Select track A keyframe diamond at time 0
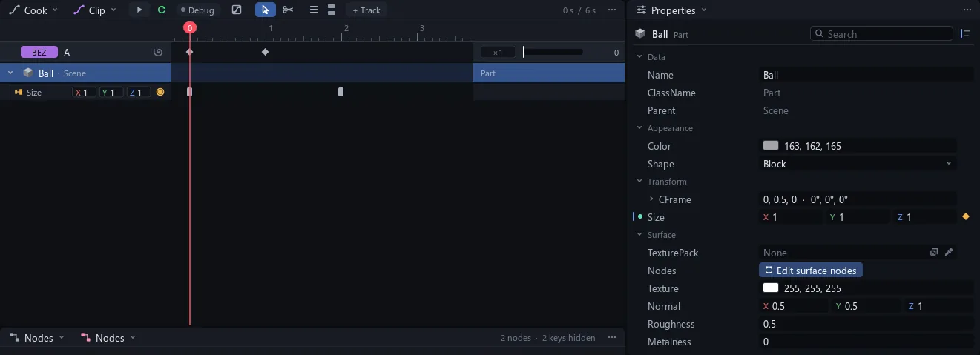This screenshot has width=980, height=355. pos(189,52)
